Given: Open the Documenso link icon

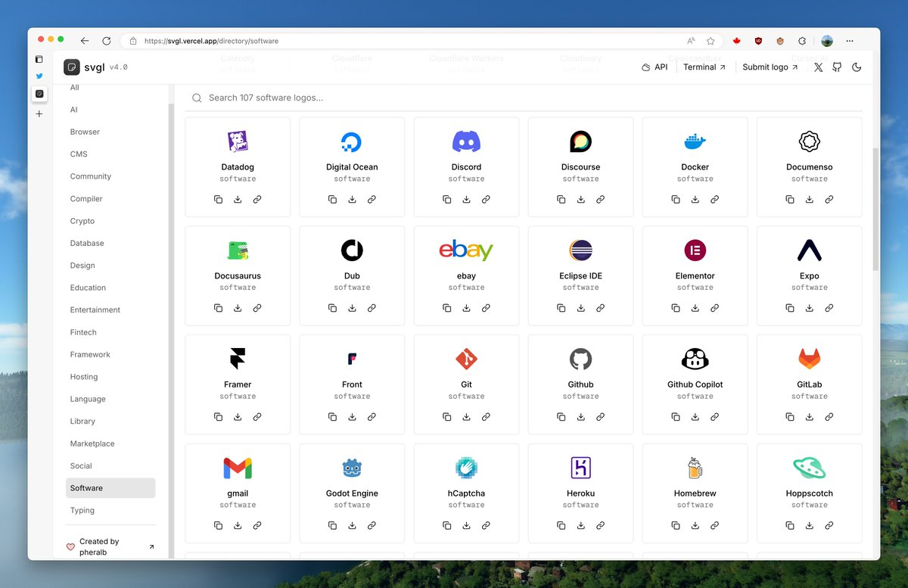Looking at the screenshot, I should [829, 200].
